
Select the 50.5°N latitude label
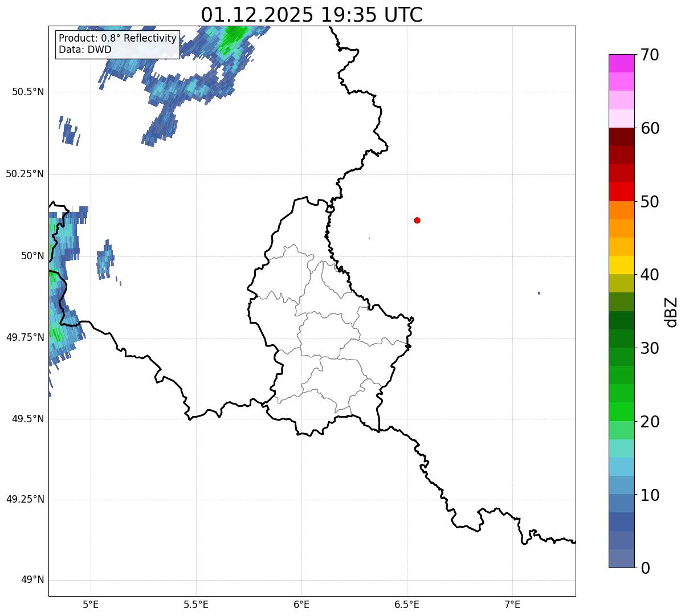(x=27, y=92)
